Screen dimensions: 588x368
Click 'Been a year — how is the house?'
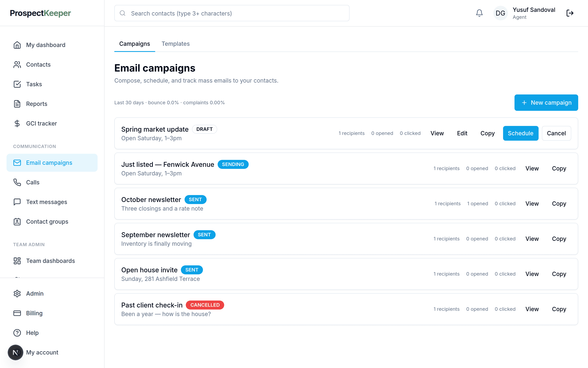click(x=166, y=314)
